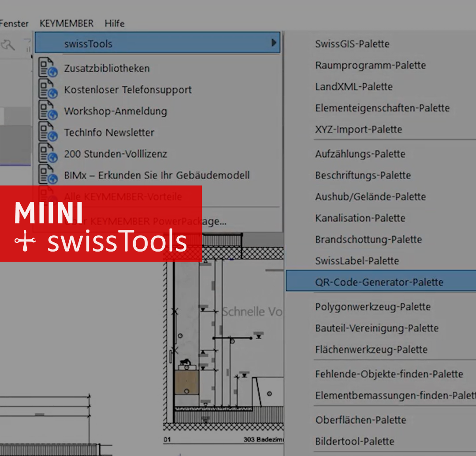This screenshot has height=456, width=476.
Task: Select Workshop-Anmeldung menu entry
Action: pyautogui.click(x=115, y=111)
